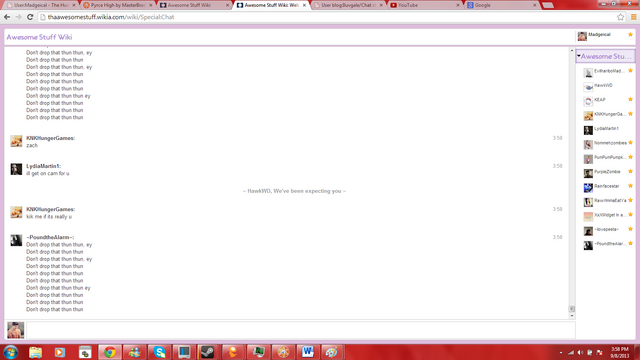Launch Windows Media Player from taskbar

60,352
